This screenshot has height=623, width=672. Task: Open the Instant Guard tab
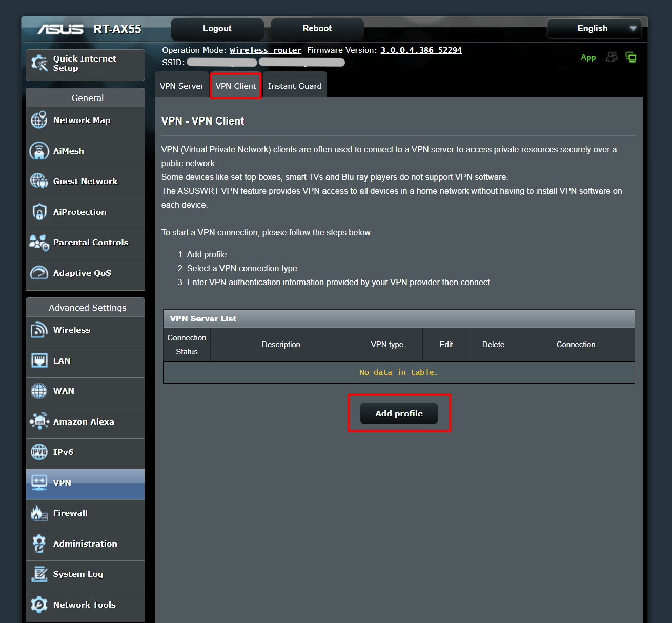(295, 85)
